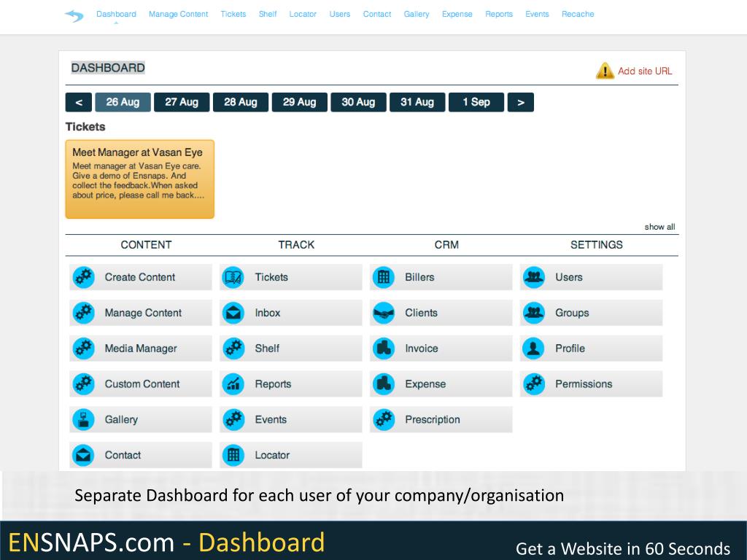Screen dimensions: 747x560
Task: Open Contact in the top navigation
Action: [x=377, y=15]
